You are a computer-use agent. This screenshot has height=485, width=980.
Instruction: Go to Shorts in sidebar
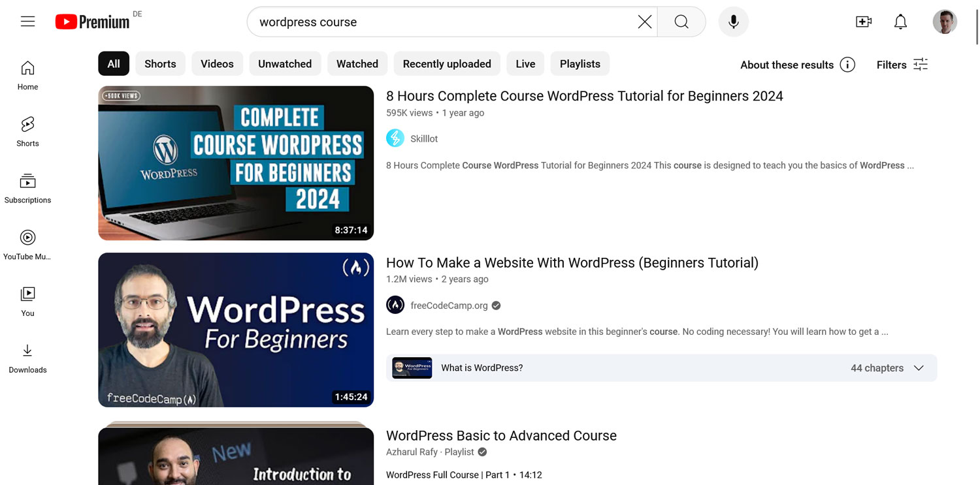27,131
